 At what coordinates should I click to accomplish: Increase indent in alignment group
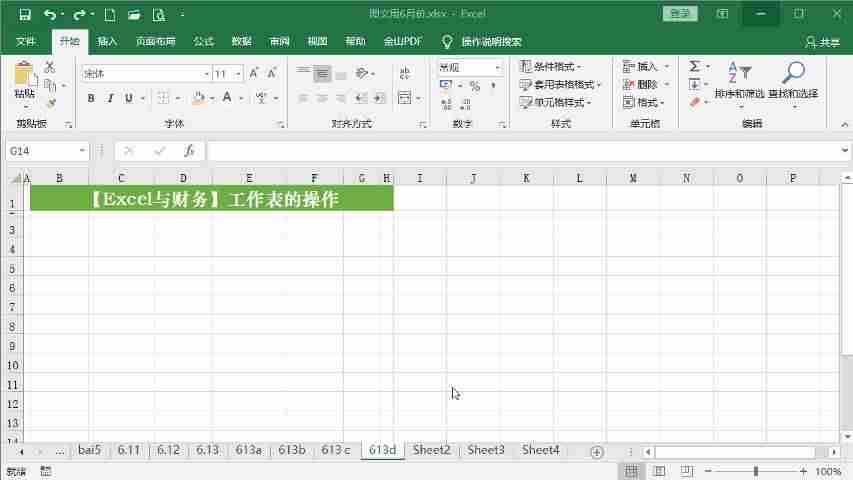click(380, 98)
